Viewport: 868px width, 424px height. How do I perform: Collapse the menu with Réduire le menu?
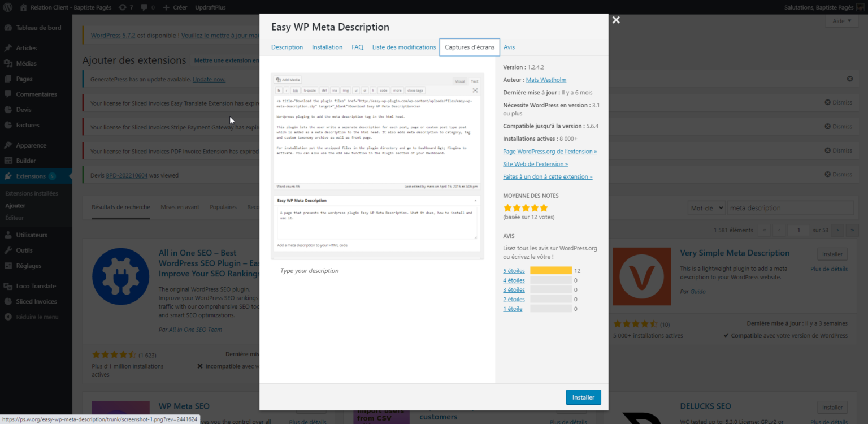[36, 317]
